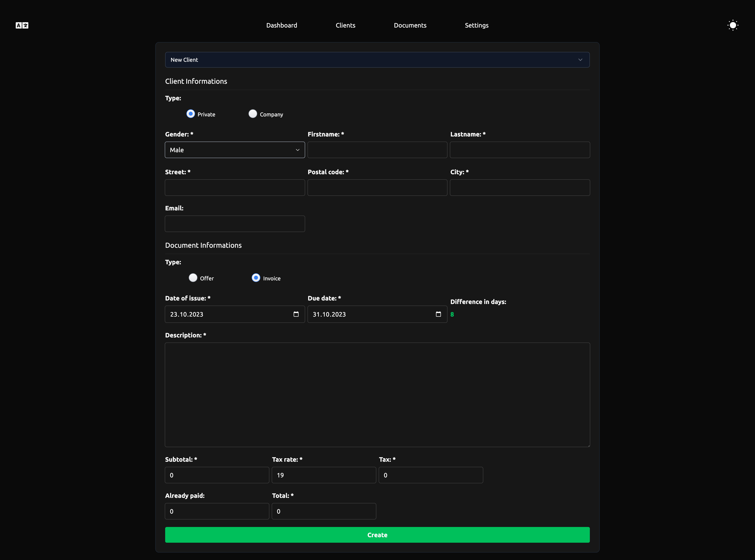The height and width of the screenshot is (560, 755).
Task: Click into the City field
Action: tap(520, 187)
